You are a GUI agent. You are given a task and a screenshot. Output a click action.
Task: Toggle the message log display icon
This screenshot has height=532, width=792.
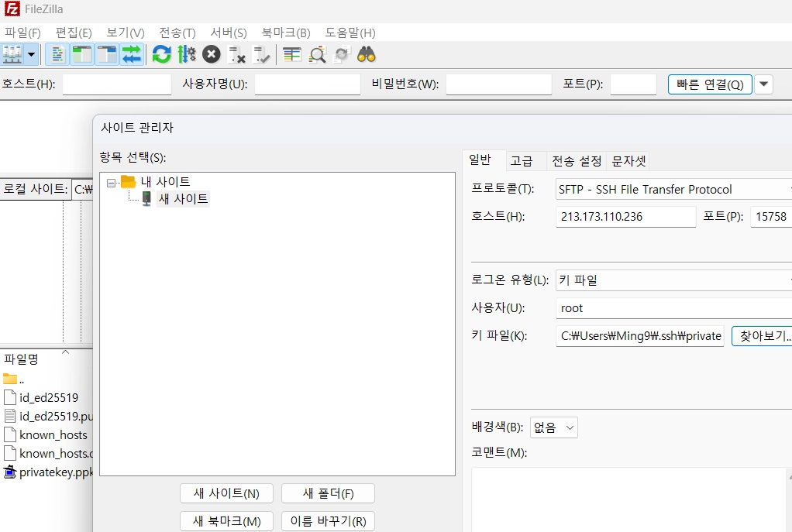tap(57, 54)
